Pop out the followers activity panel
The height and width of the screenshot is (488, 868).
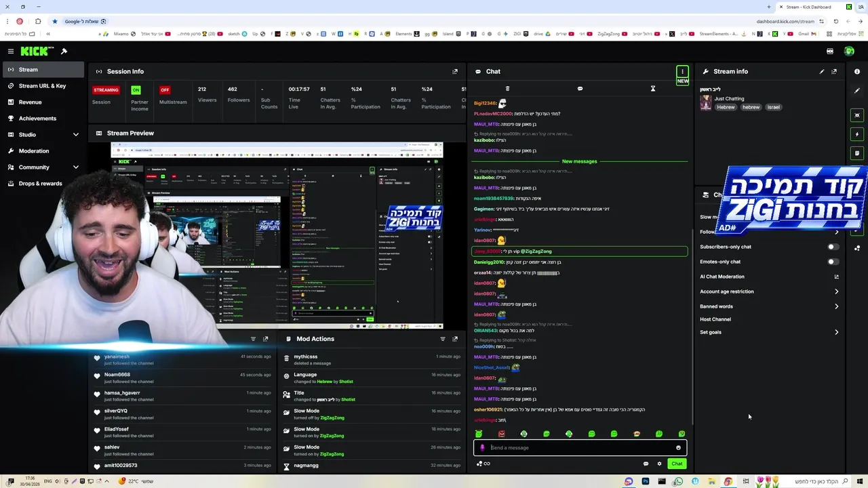click(x=265, y=339)
